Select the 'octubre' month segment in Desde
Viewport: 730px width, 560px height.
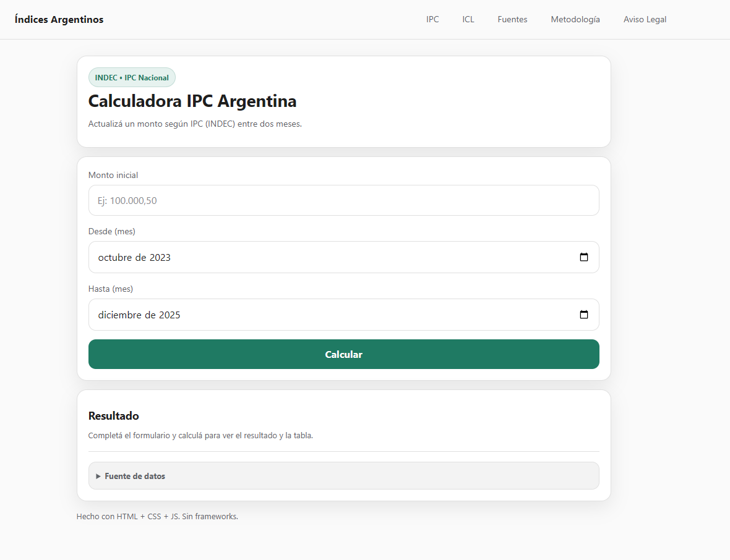[x=114, y=258]
